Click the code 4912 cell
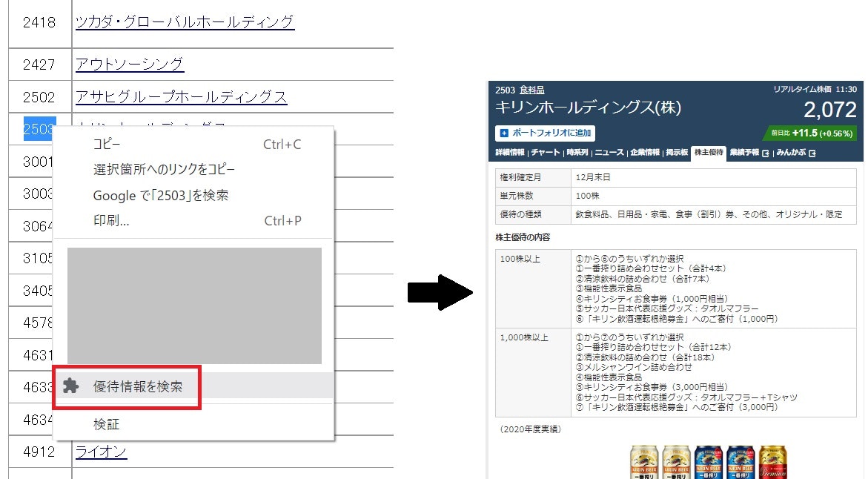 click(x=39, y=452)
